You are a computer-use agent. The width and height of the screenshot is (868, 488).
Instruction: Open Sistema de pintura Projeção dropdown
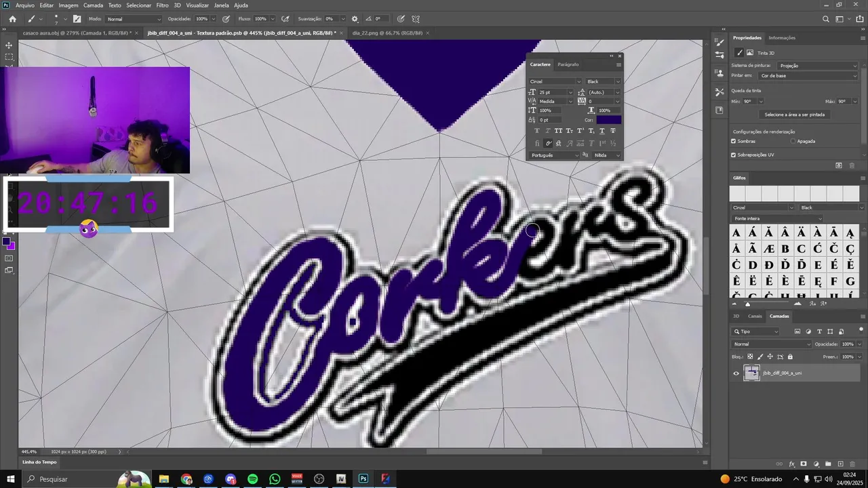[817, 66]
